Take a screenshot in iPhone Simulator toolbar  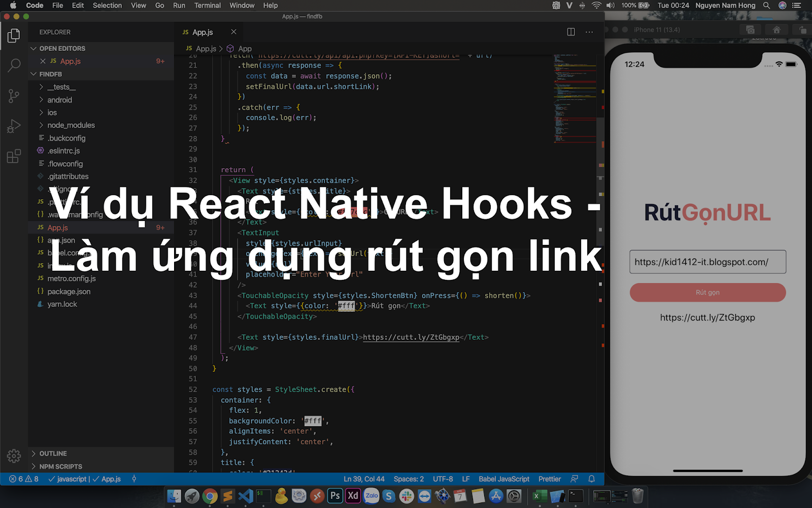[x=750, y=29]
